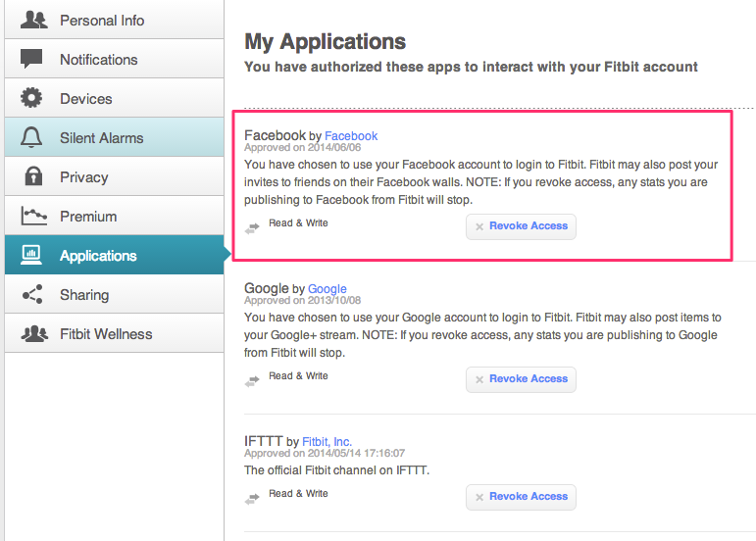
Task: Follow the Fitbit, Inc. link
Action: tap(327, 441)
